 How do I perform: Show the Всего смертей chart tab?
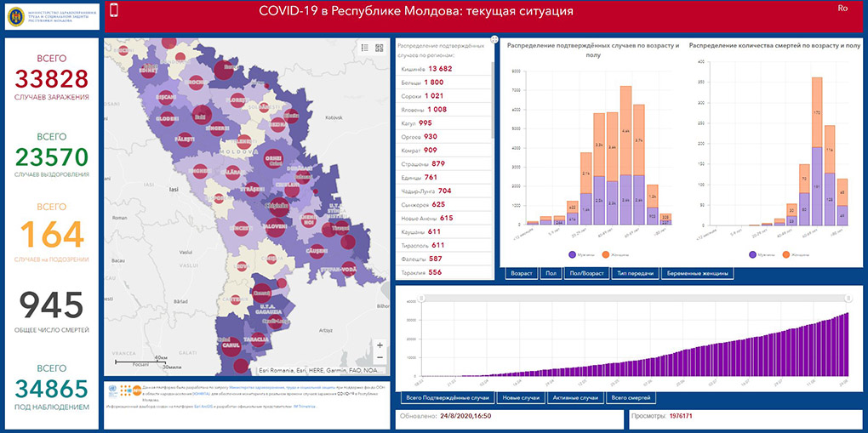point(631,398)
